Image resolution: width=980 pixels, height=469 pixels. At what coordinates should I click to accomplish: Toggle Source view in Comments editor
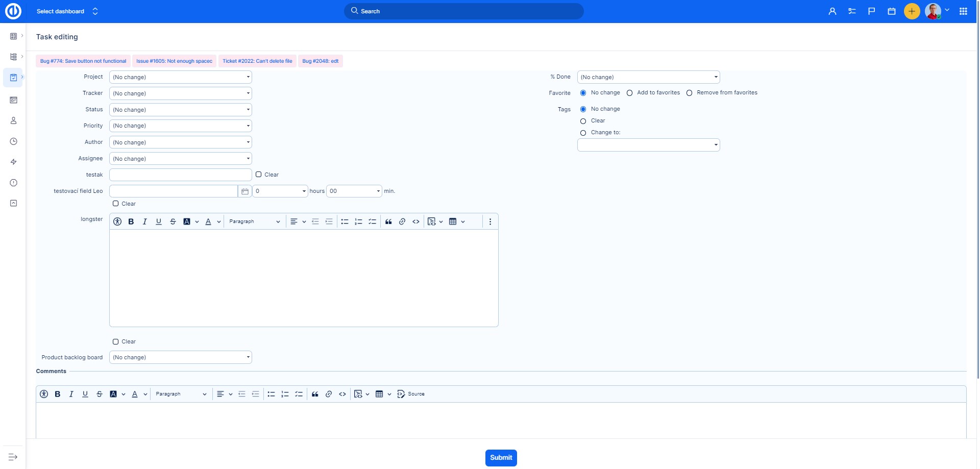pyautogui.click(x=411, y=394)
